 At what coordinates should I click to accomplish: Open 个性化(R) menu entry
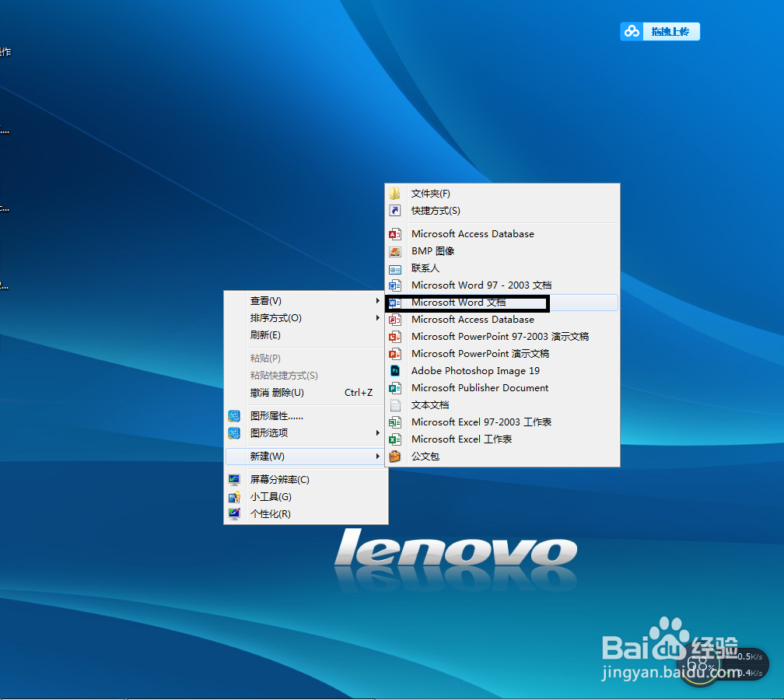[x=306, y=513]
